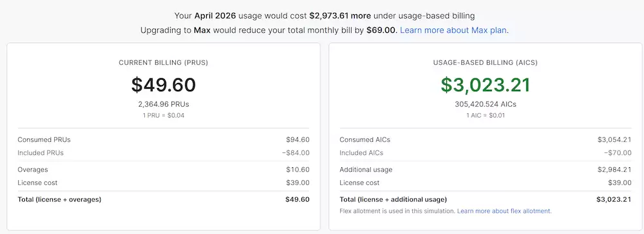Click the Overages row label
This screenshot has width=644, height=234.
(x=33, y=170)
